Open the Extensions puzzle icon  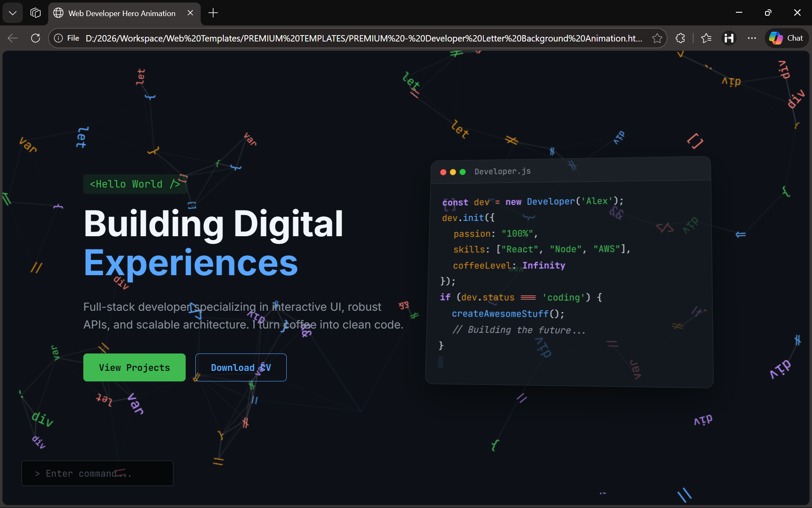pos(680,38)
